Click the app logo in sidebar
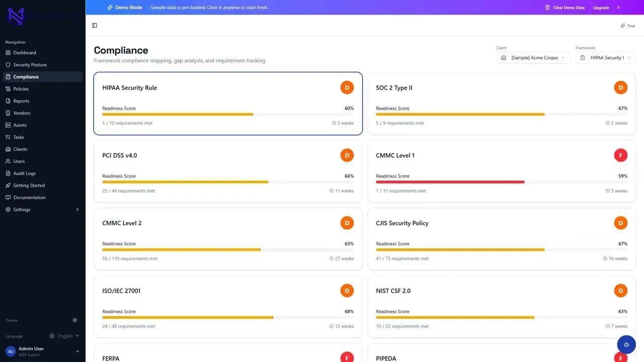This screenshot has height=362, width=644. tap(16, 17)
